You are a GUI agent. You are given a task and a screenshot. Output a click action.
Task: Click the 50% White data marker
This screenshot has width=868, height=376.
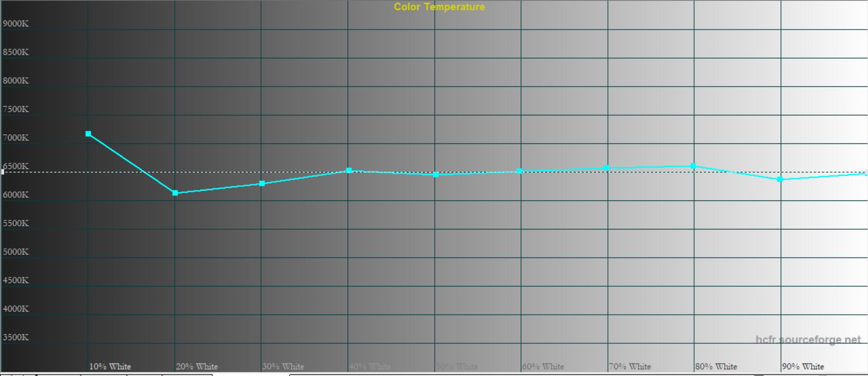pos(436,175)
